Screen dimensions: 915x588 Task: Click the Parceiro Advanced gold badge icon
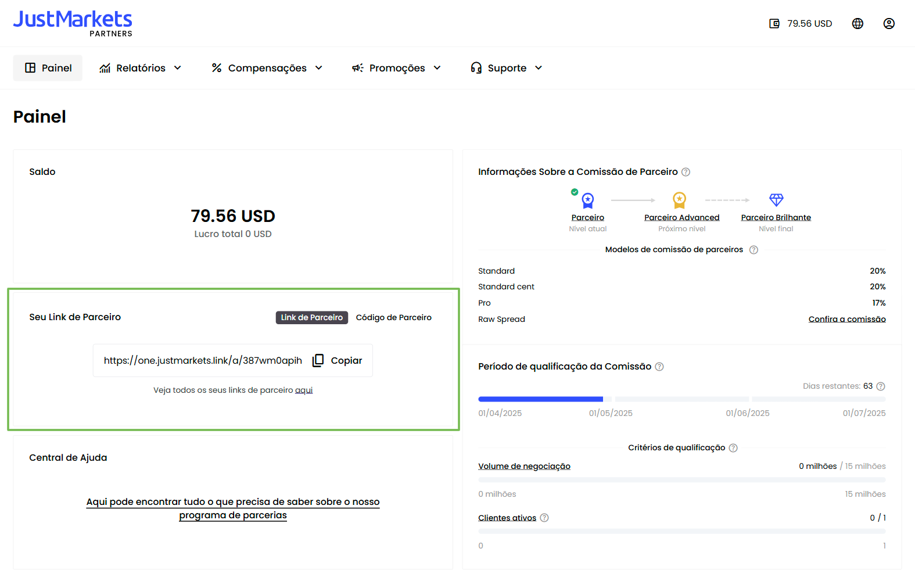[679, 200]
